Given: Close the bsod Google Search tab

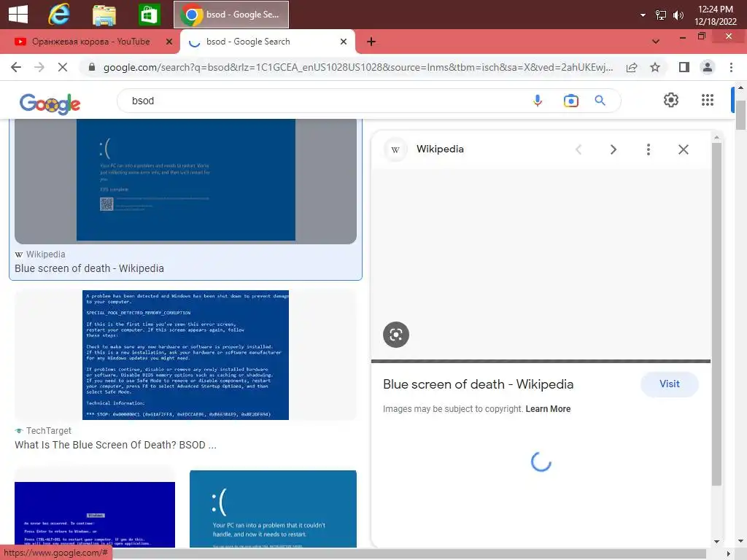Looking at the screenshot, I should coord(344,42).
